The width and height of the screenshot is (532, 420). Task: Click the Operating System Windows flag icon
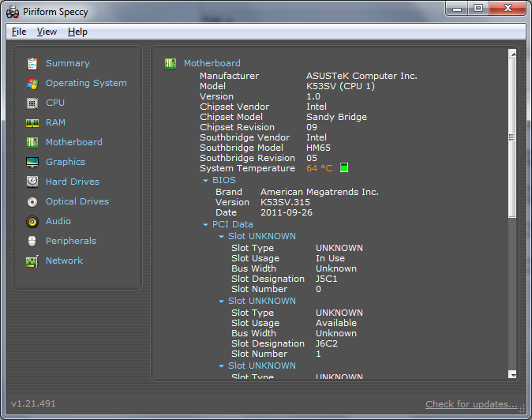[x=32, y=83]
